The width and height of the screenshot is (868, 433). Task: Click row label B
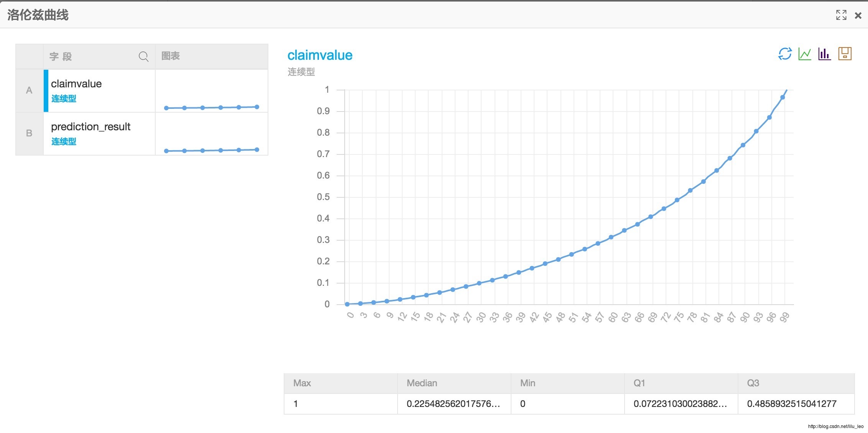tap(29, 133)
